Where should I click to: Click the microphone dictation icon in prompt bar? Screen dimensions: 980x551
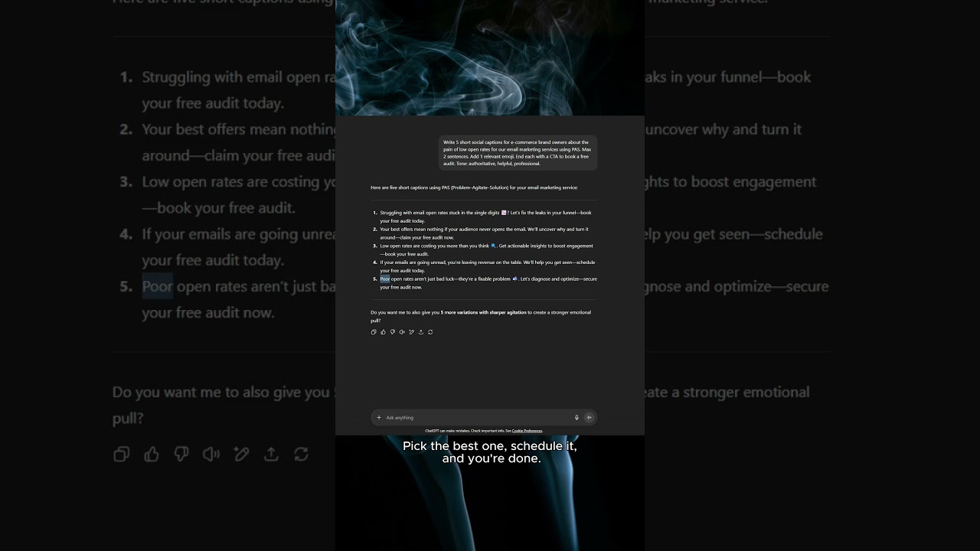[577, 418]
